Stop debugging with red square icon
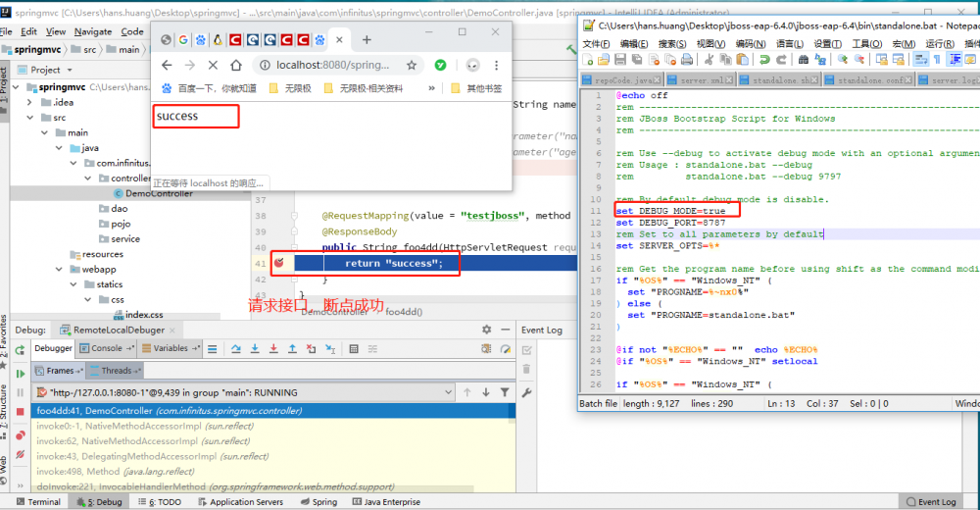The width and height of the screenshot is (980, 510). pos(20,411)
